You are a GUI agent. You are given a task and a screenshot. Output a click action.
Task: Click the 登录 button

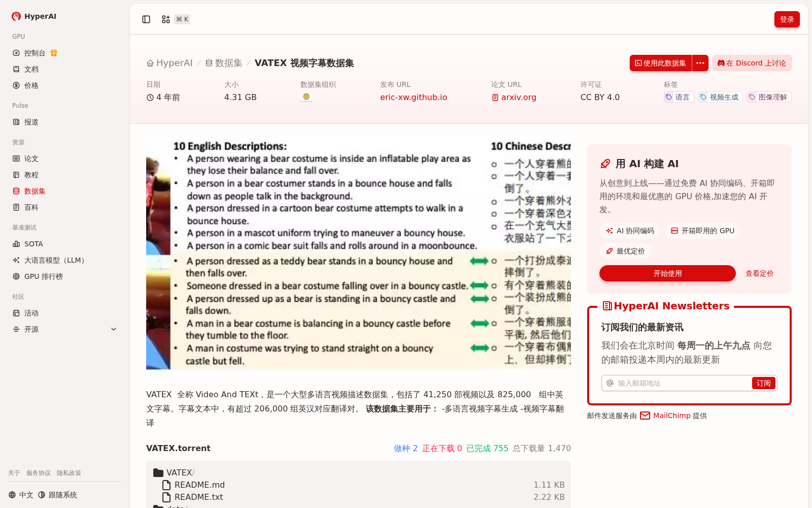pyautogui.click(x=787, y=19)
